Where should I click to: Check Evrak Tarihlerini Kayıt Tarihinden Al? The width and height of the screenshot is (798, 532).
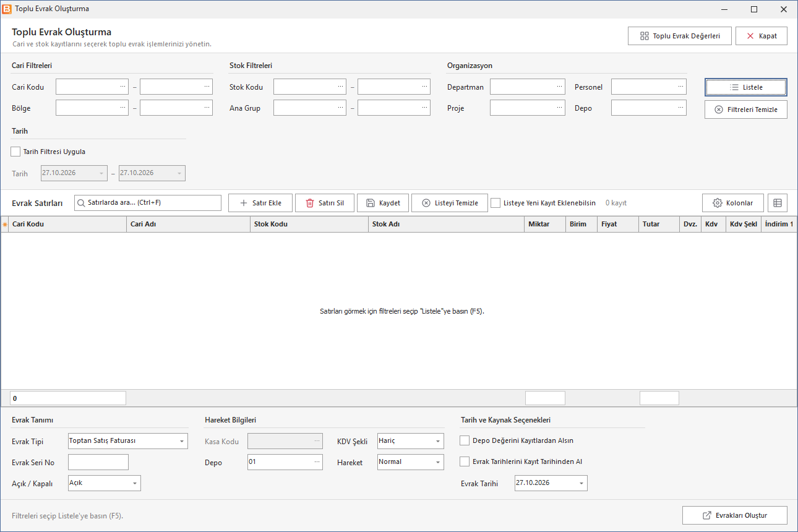coord(465,461)
